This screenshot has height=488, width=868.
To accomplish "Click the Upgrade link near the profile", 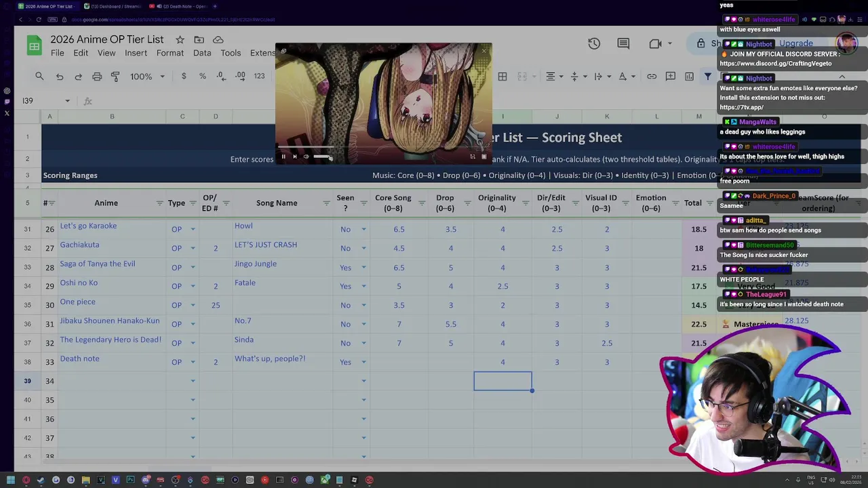I will click(x=795, y=43).
